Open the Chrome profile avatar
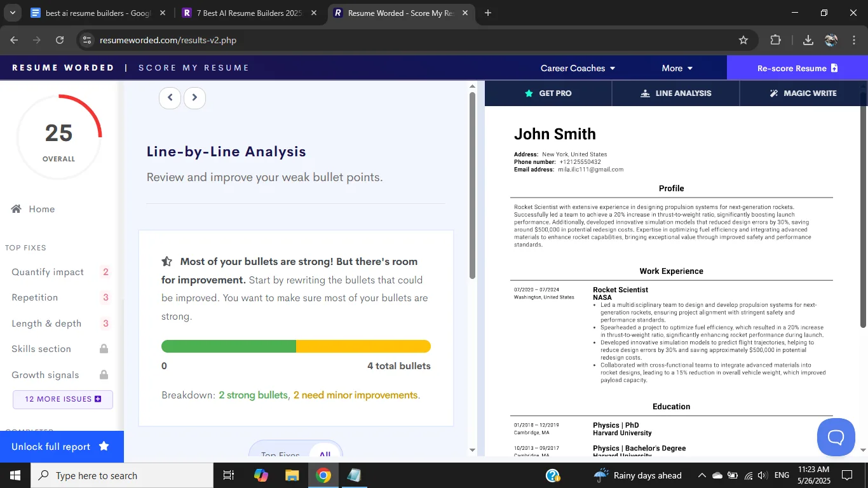Image resolution: width=868 pixels, height=488 pixels. point(831,40)
